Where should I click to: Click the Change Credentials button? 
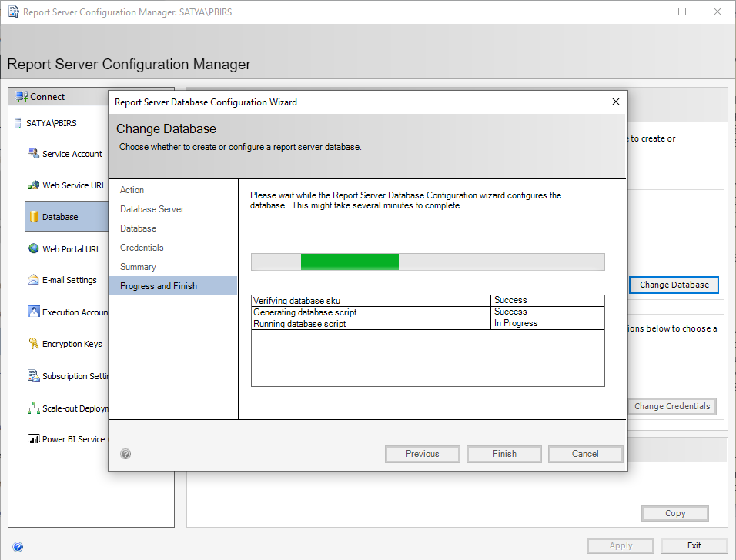672,406
